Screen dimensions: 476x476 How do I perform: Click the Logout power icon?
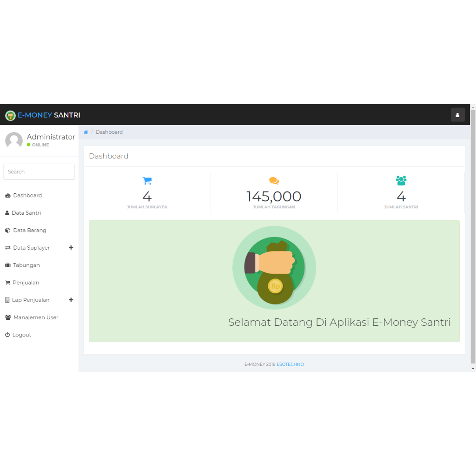pos(7,335)
